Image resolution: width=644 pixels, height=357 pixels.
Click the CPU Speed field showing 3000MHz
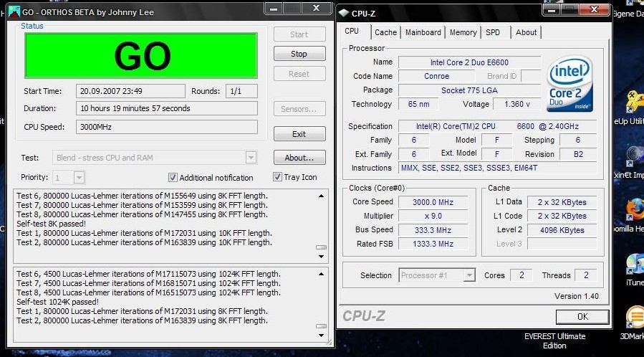167,127
